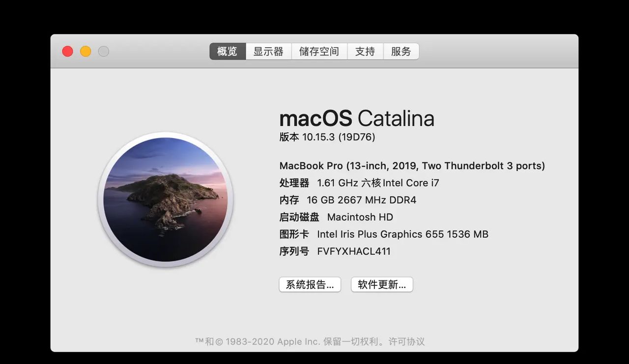
Task: Click serial number FVFYXHACL411
Action: 354,252
